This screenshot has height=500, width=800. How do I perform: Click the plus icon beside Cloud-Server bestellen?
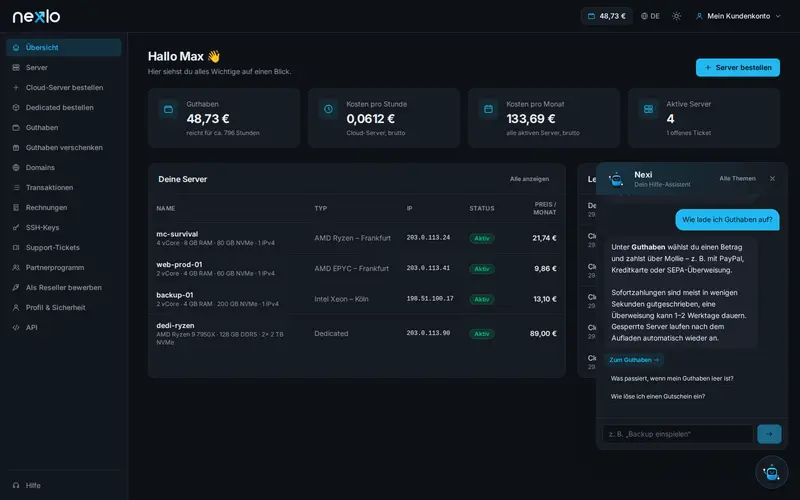pyautogui.click(x=16, y=87)
